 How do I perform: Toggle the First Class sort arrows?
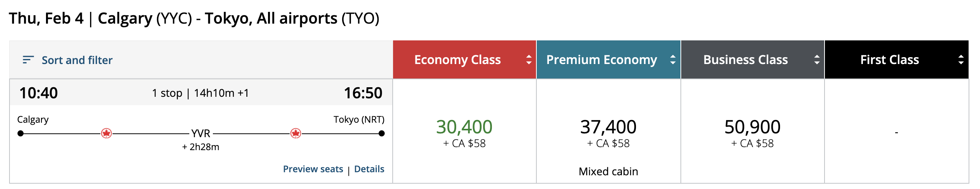point(961,60)
